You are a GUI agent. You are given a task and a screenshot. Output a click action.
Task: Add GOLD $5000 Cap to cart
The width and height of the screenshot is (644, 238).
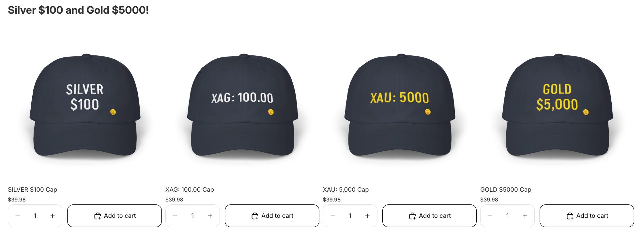[587, 216]
